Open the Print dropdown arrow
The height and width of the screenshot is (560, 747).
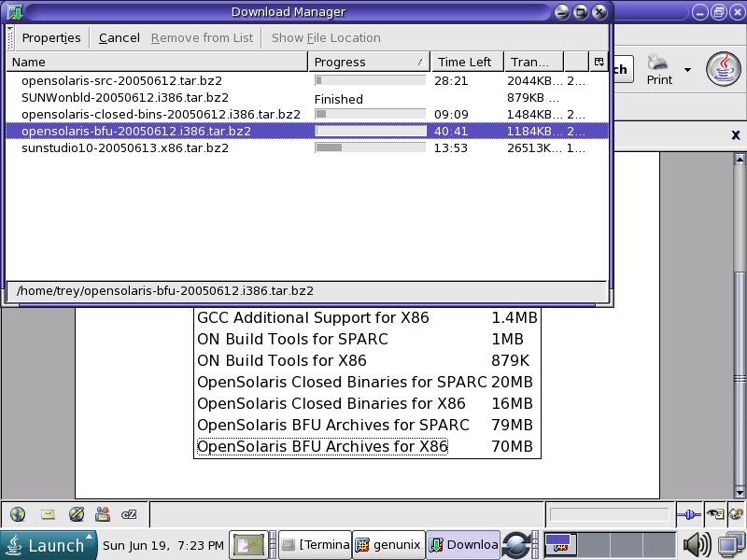tap(687, 70)
